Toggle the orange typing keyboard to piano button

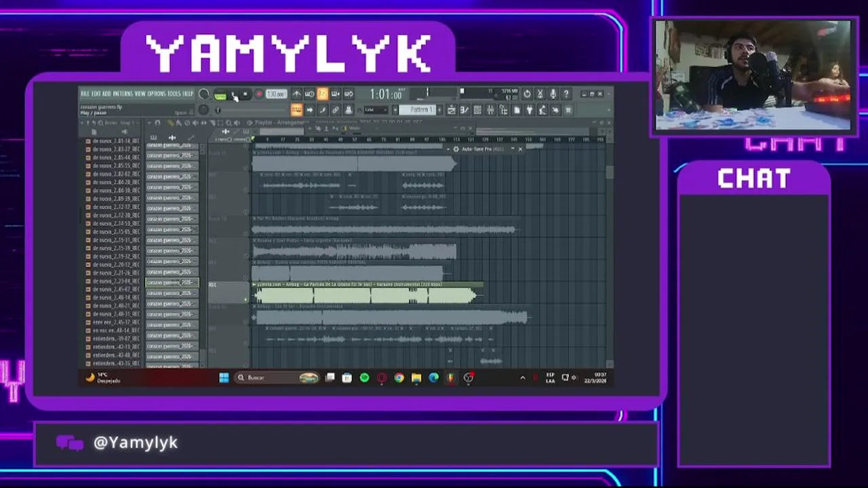click(296, 110)
